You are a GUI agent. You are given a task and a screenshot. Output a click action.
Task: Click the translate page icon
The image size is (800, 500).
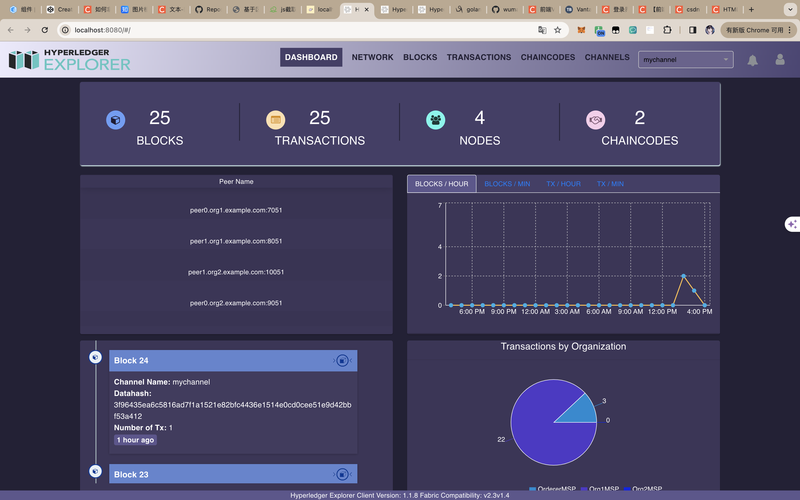click(542, 30)
